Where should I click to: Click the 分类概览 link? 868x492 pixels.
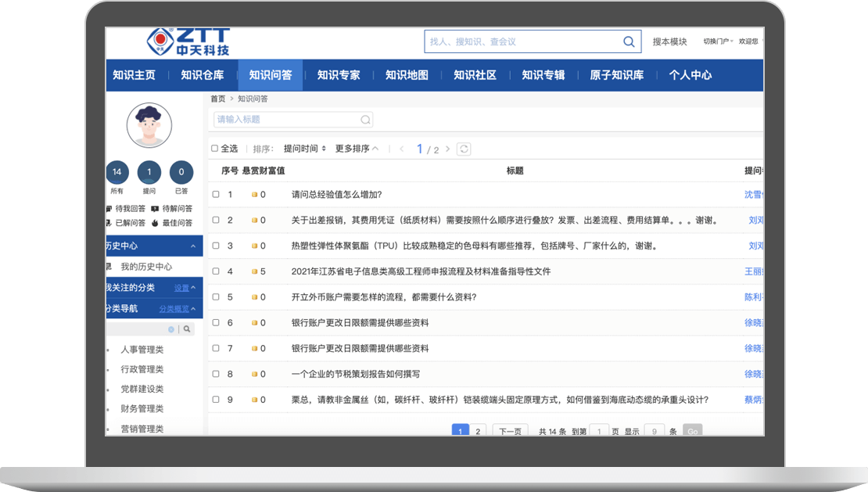(174, 309)
